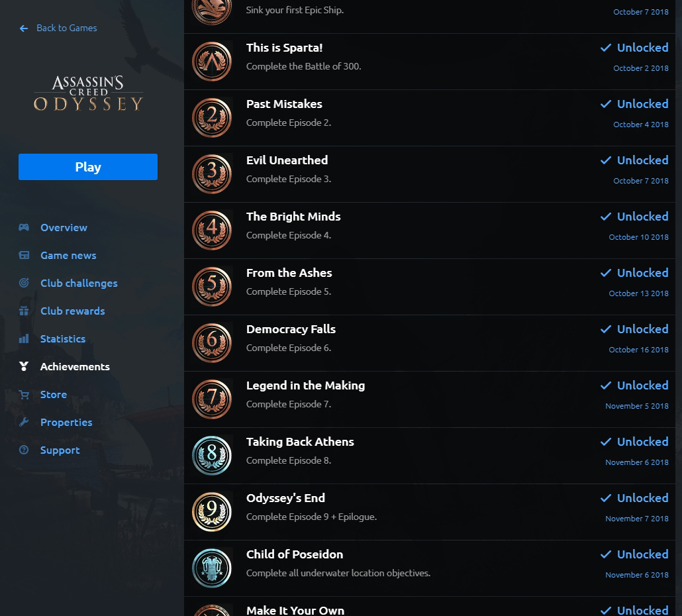Viewport: 682px width, 616px height.
Task: Click Unlocked status for Evil Unearthed
Action: tap(642, 160)
